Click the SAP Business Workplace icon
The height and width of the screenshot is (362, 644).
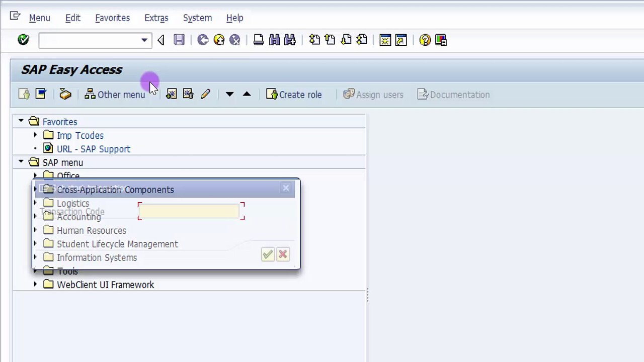65,94
